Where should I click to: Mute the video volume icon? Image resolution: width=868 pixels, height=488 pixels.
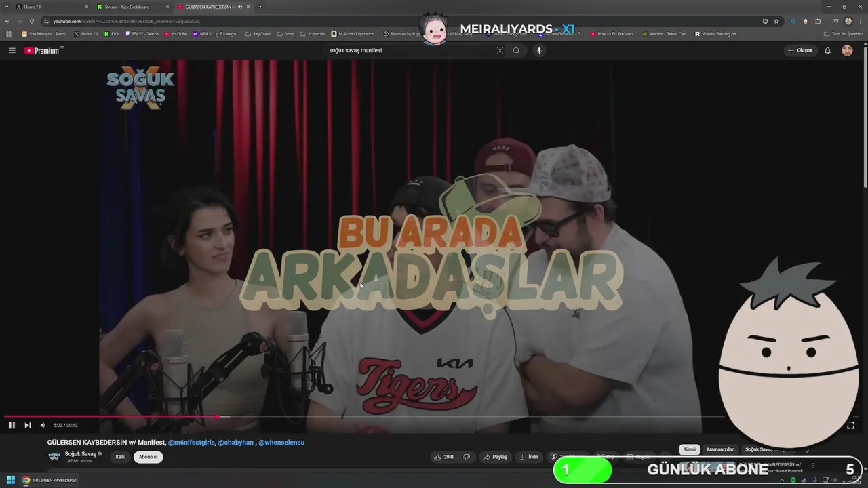[43, 425]
